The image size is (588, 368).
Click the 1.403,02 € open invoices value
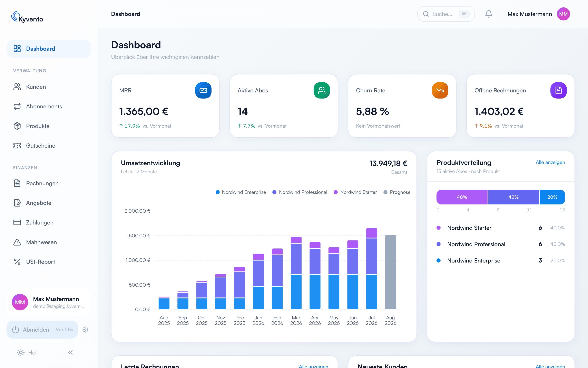[x=499, y=111]
